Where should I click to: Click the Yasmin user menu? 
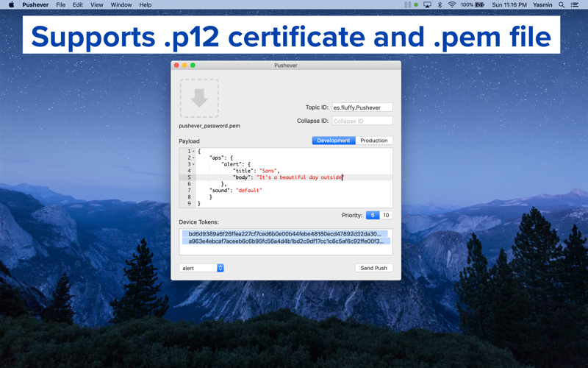click(x=542, y=5)
